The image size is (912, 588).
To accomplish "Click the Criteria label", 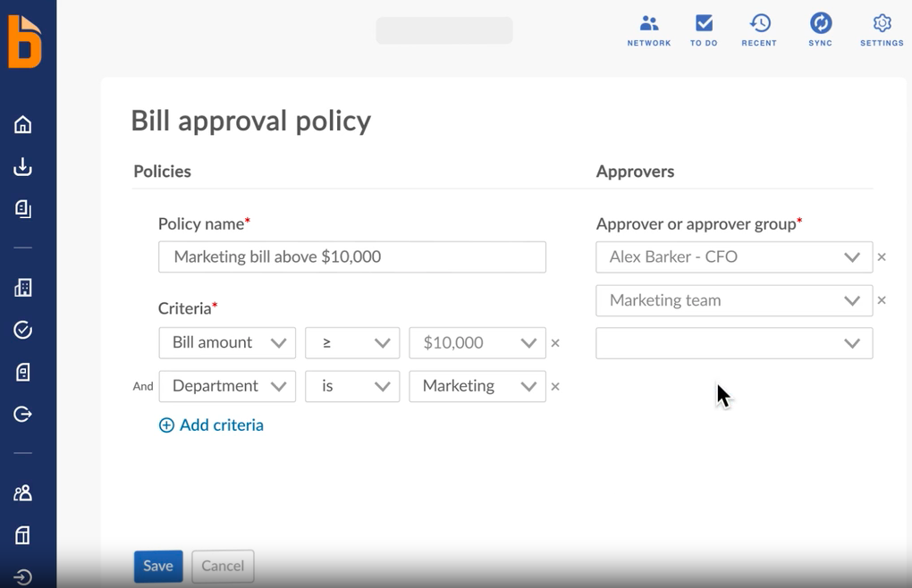I will [x=188, y=308].
